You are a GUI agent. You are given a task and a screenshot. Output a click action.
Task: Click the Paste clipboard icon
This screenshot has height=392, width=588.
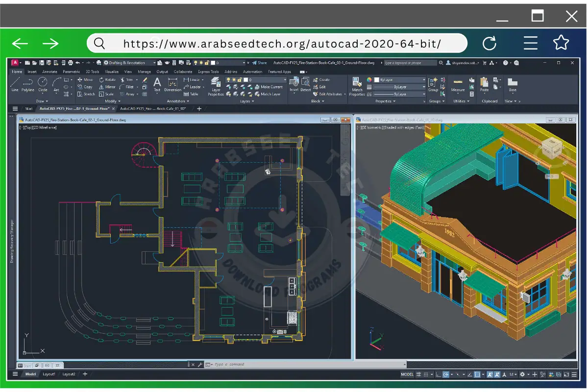pos(484,84)
